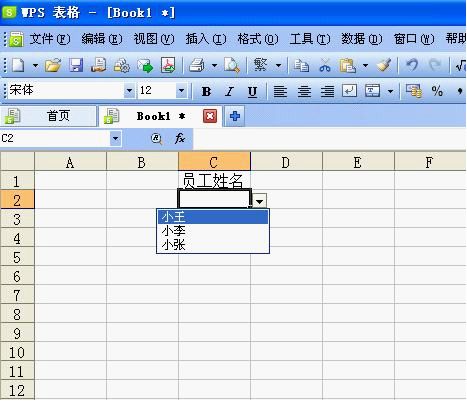Toggle Underline formatting
Viewport: 467px width, 401px height.
point(252,91)
